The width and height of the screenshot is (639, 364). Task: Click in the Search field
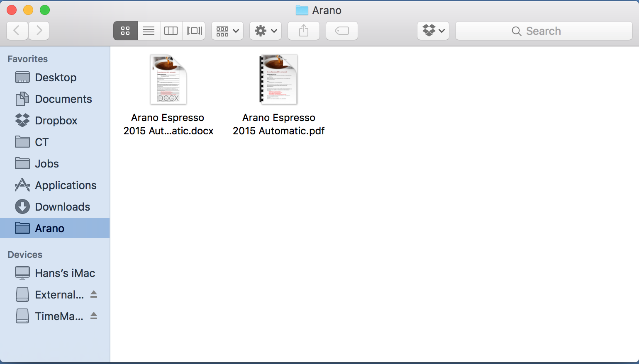pyautogui.click(x=544, y=31)
